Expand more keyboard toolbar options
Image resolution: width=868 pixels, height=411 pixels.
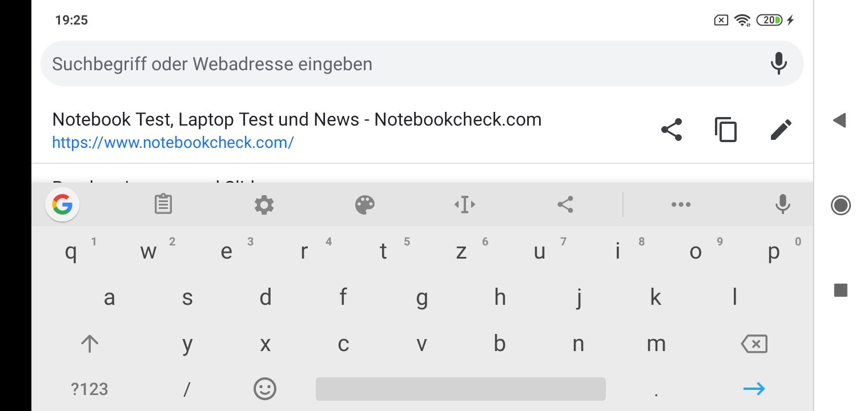pos(681,204)
